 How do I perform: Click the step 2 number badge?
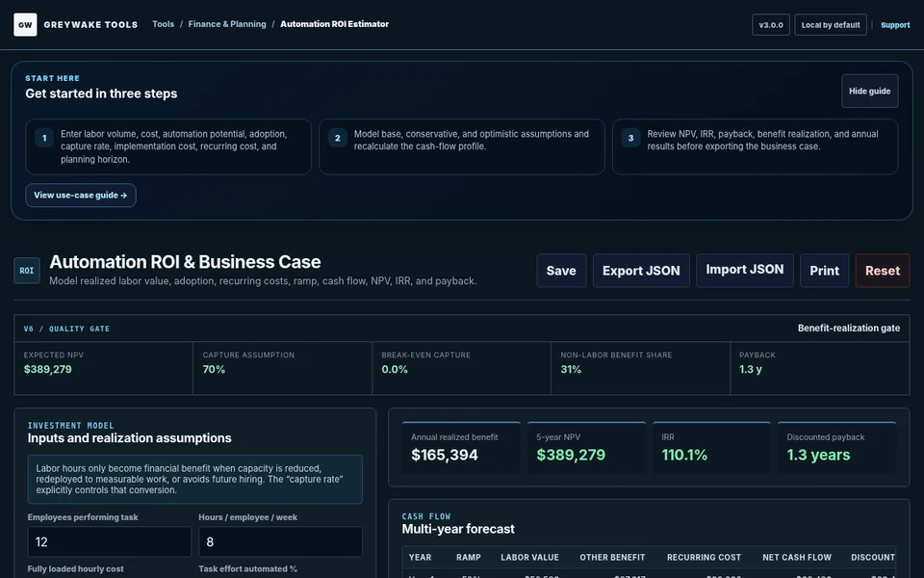(338, 139)
